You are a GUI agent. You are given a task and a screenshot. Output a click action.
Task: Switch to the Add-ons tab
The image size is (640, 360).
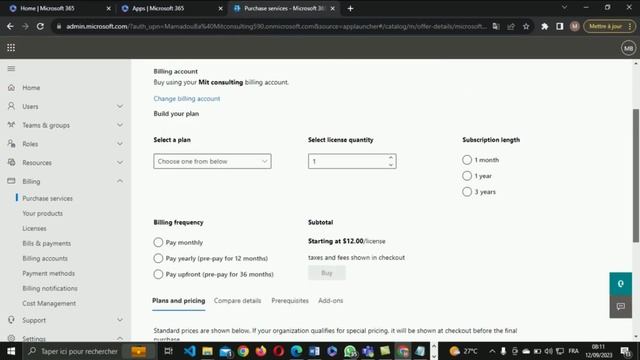click(x=331, y=301)
